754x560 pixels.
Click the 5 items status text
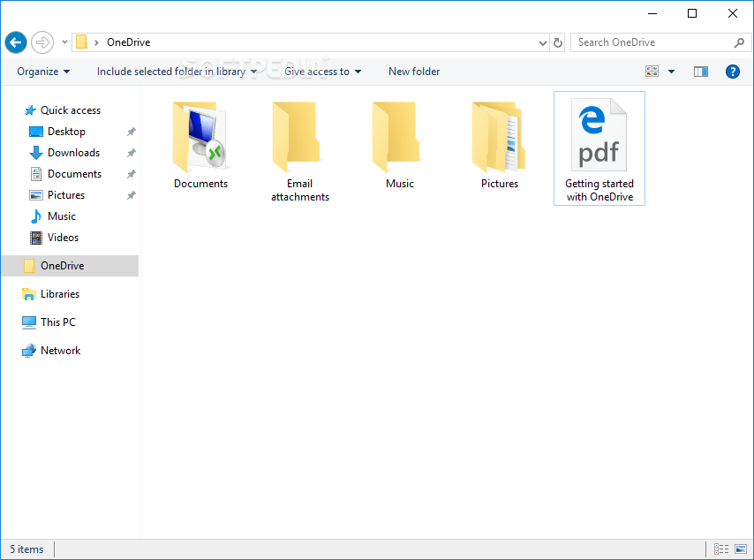[x=26, y=549]
